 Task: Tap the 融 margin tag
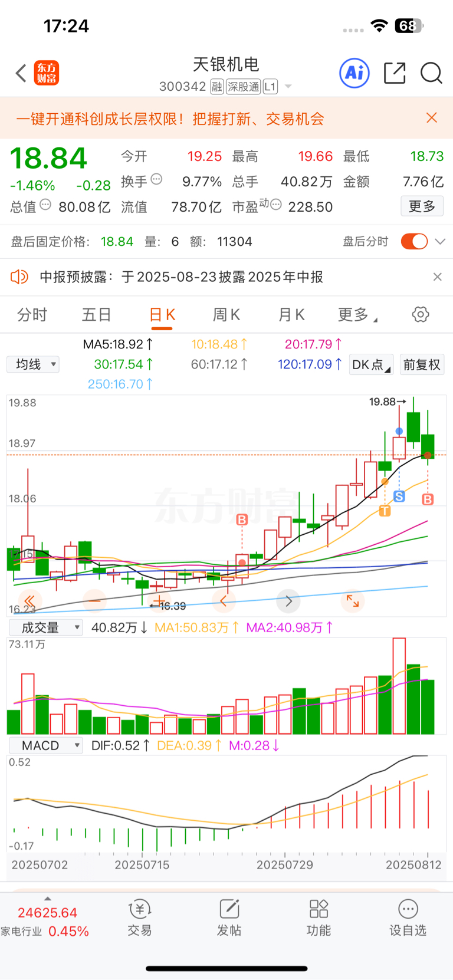tap(217, 87)
